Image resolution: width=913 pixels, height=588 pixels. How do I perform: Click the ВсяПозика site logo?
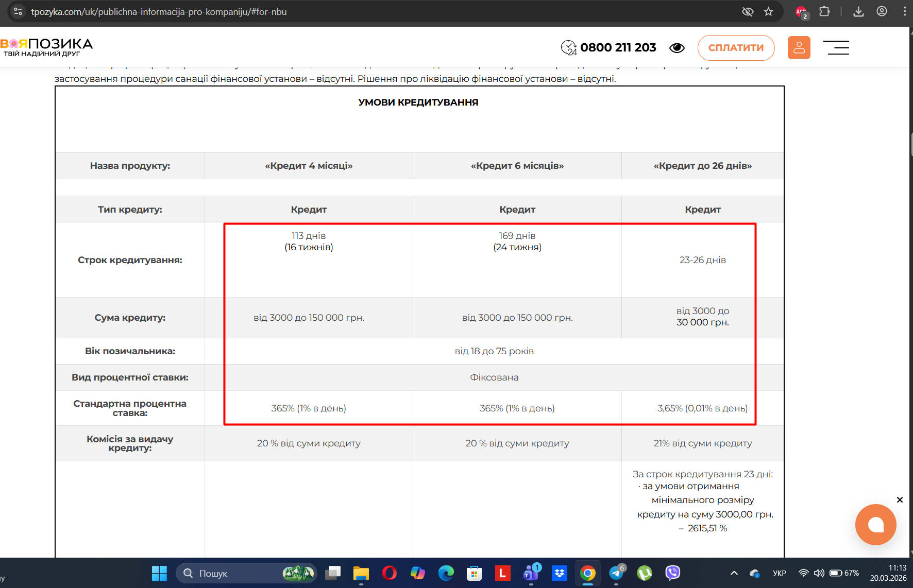pyautogui.click(x=46, y=47)
